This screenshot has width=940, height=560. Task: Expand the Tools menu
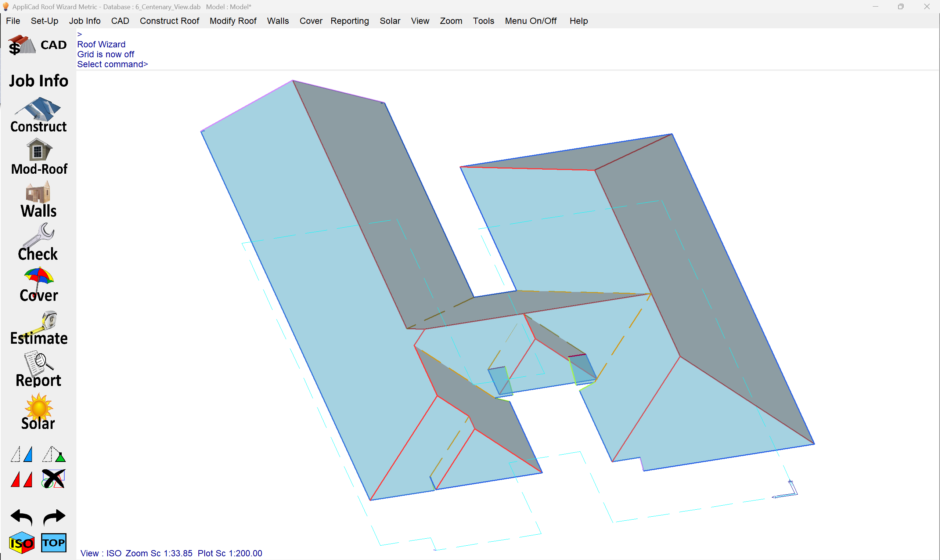tap(483, 21)
